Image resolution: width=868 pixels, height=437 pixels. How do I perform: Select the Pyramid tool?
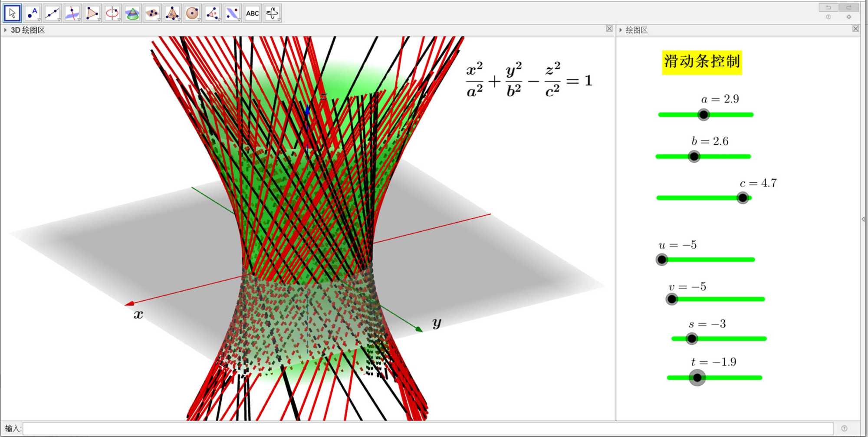[172, 13]
